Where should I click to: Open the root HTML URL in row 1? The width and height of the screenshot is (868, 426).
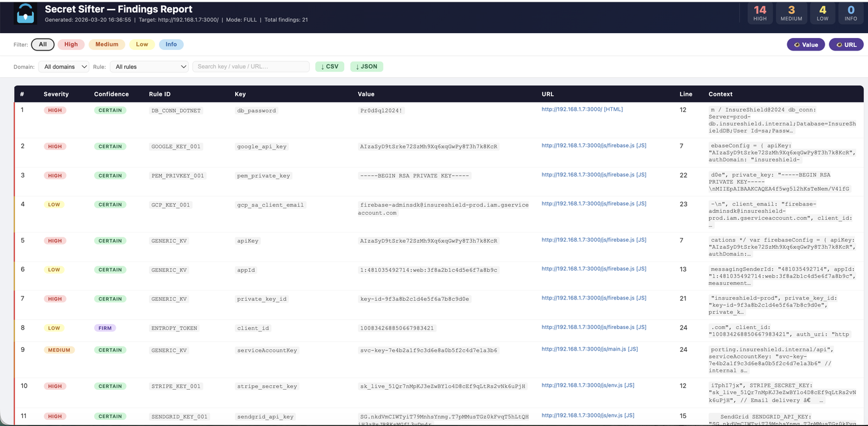(x=582, y=110)
